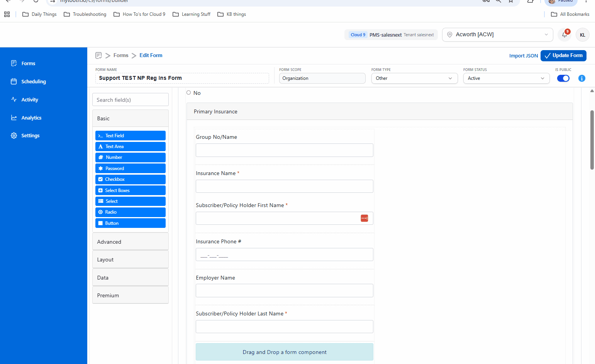Click the Select Boxes plus icon
The width and height of the screenshot is (595, 364).
100,190
